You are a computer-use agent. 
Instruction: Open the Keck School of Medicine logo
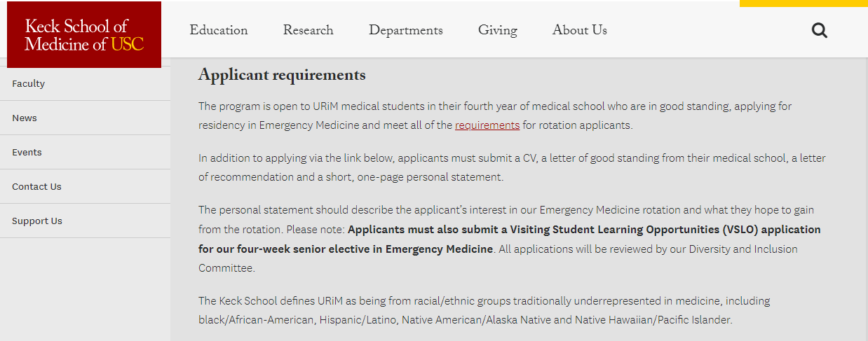84,35
